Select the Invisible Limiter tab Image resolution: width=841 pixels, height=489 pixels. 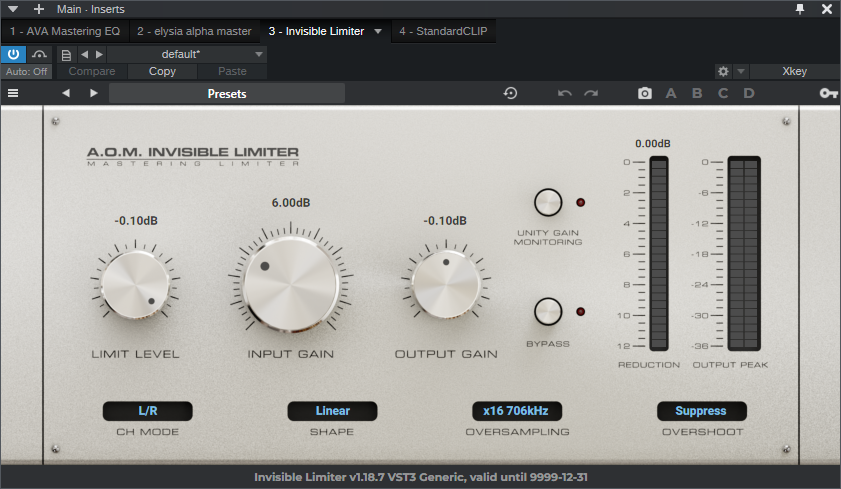[x=316, y=31]
